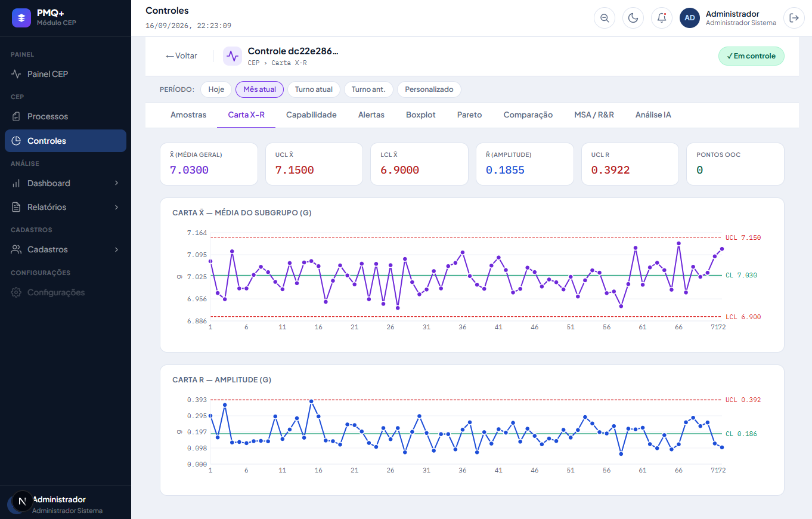Toggle dark mode moon icon

click(633, 18)
